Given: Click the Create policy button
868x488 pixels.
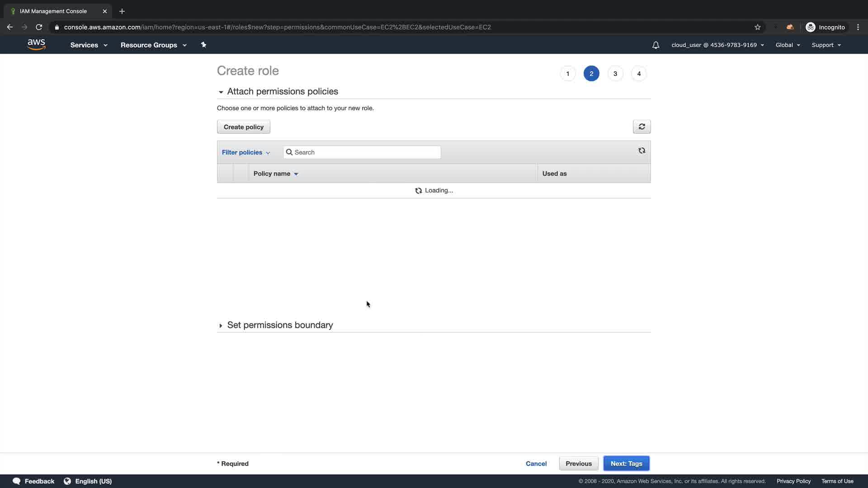Looking at the screenshot, I should [243, 127].
